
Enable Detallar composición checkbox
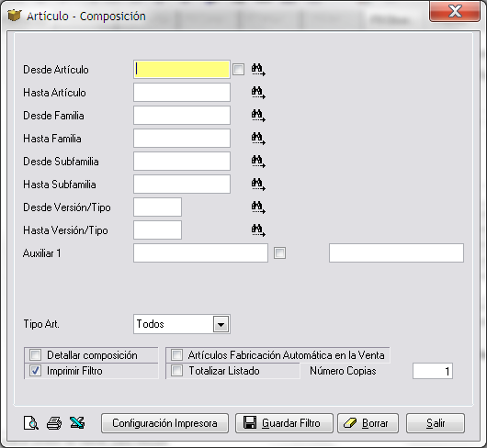[x=35, y=354]
